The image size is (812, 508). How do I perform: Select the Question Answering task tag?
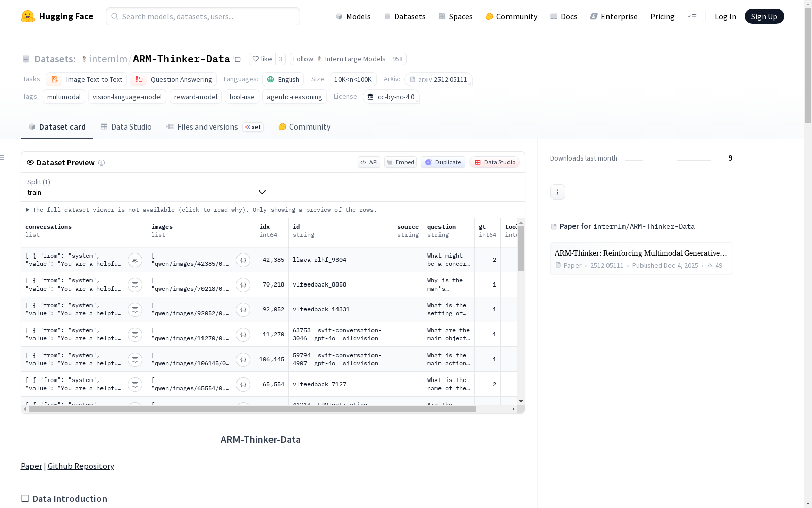click(173, 79)
